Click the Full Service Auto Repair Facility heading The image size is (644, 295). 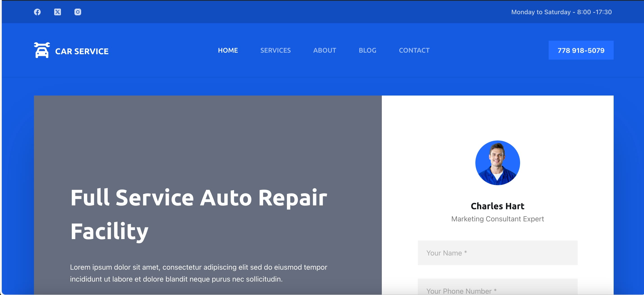(x=198, y=214)
